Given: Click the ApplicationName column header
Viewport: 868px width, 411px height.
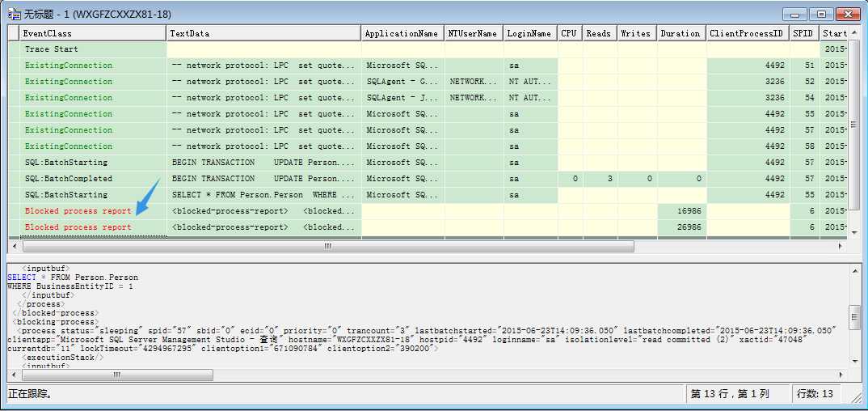Looking at the screenshot, I should pos(402,33).
